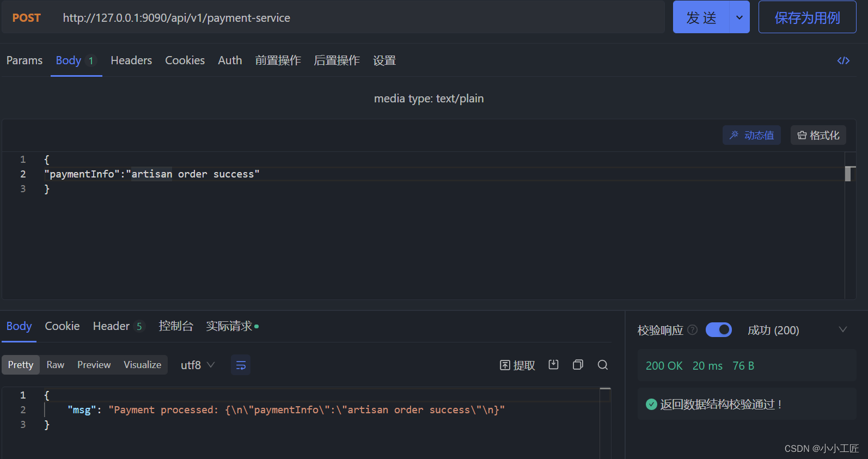This screenshot has width=868, height=459.
Task: Switch to the Params tab
Action: click(25, 60)
